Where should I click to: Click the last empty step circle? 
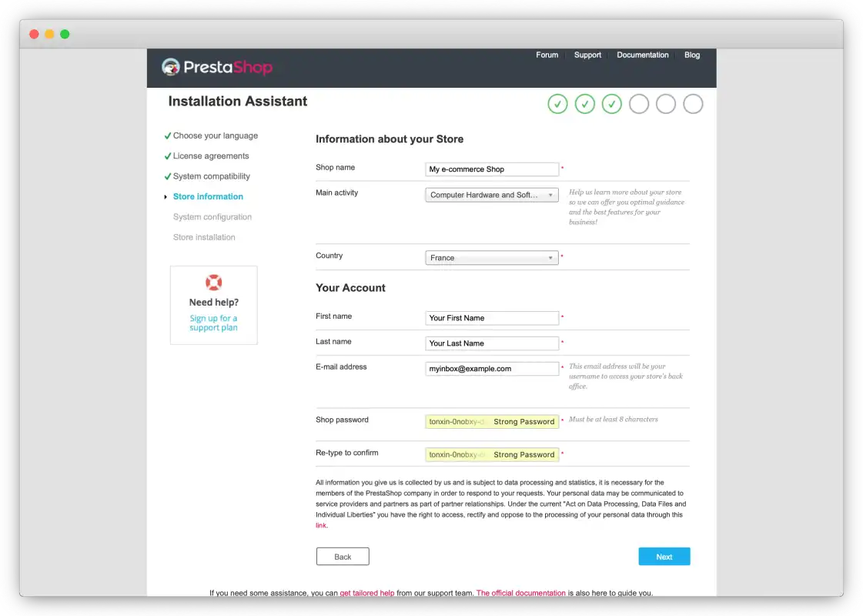coord(692,104)
